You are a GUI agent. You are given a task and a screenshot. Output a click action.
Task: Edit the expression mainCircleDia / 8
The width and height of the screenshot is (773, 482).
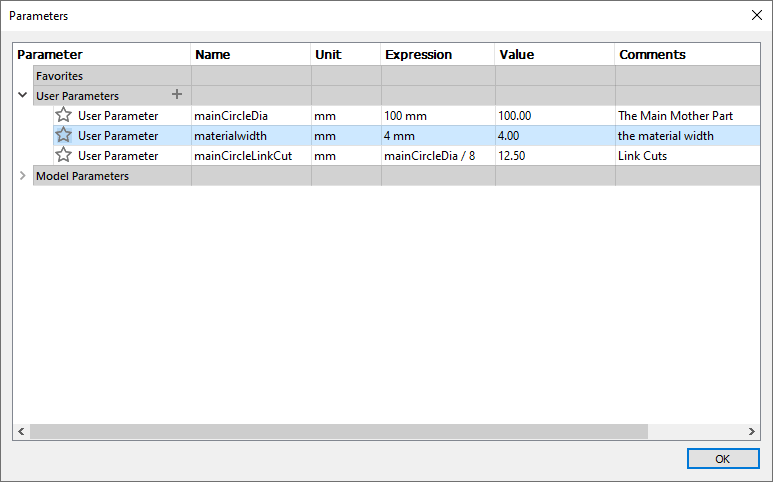coord(438,156)
